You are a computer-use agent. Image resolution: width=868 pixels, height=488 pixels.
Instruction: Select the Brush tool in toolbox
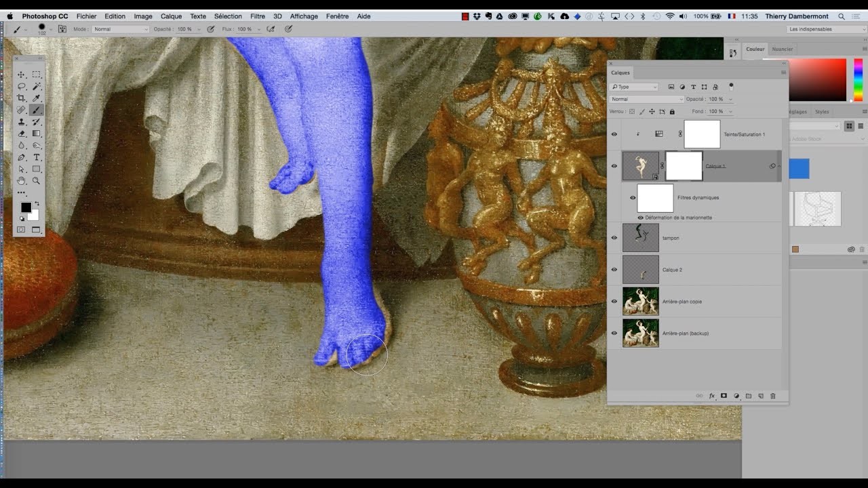point(37,110)
